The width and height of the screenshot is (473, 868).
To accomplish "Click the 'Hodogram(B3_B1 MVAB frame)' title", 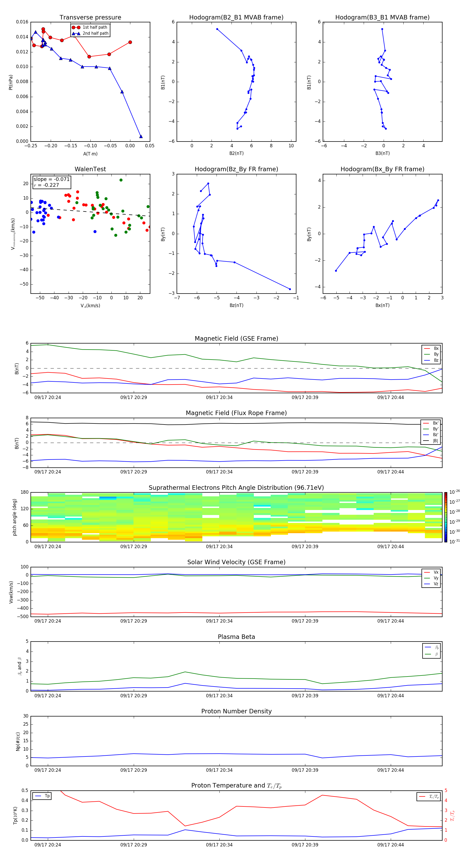I will pyautogui.click(x=382, y=18).
